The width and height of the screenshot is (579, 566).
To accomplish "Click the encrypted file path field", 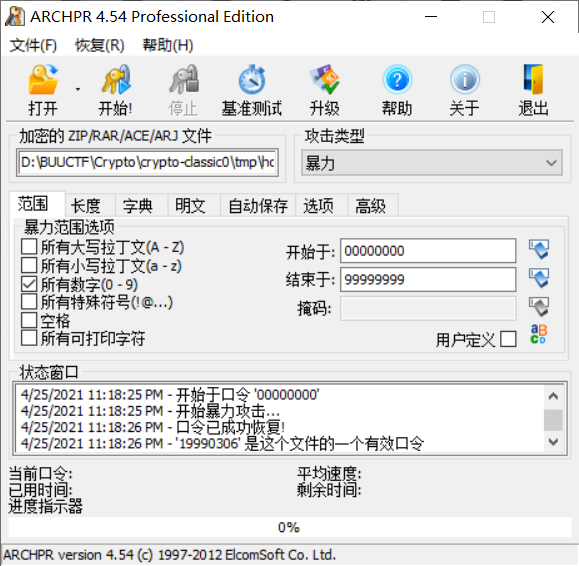I will pos(147,162).
